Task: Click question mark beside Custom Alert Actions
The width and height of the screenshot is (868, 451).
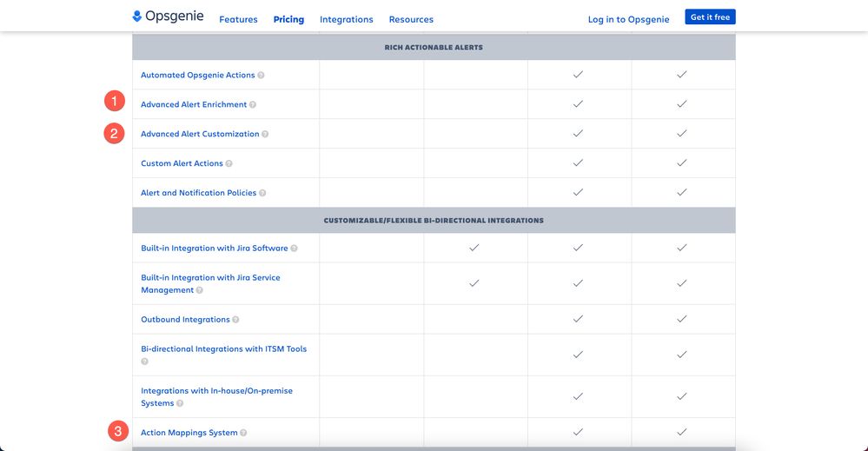Action: pyautogui.click(x=229, y=163)
